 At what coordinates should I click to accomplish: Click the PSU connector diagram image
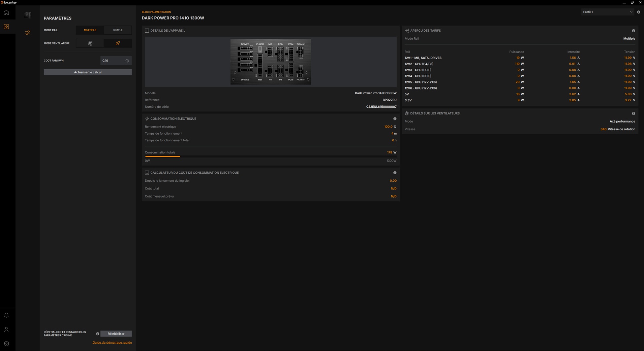271,62
